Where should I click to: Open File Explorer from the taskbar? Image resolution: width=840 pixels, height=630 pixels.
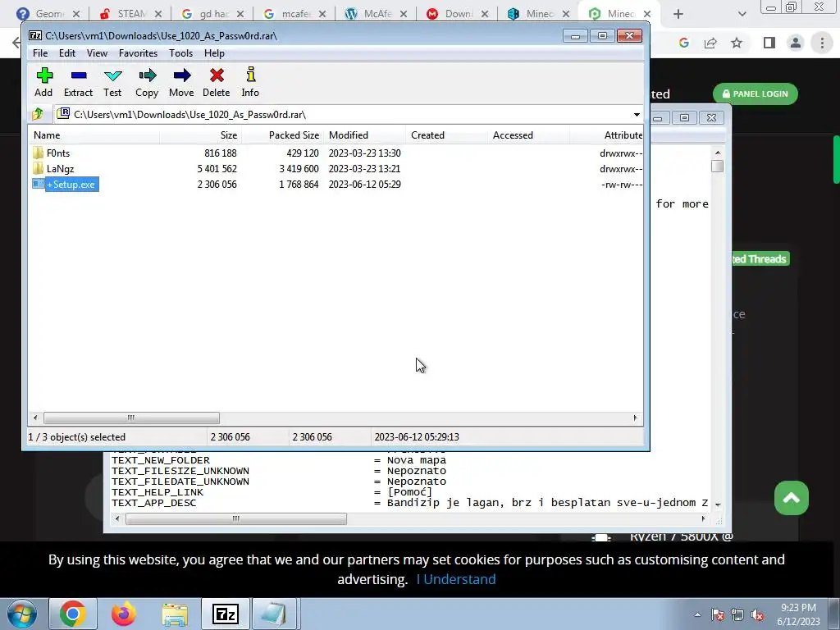point(175,614)
